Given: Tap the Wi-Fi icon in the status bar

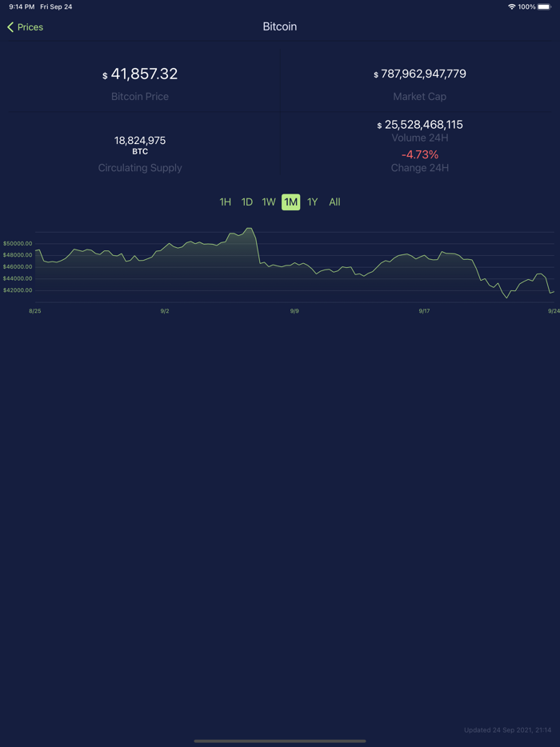Looking at the screenshot, I should (x=512, y=6).
